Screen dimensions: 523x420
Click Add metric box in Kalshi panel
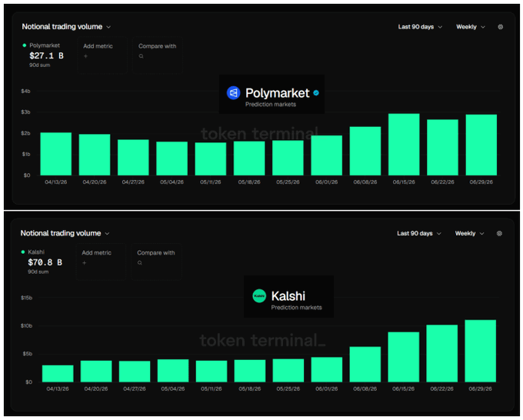[x=101, y=262]
